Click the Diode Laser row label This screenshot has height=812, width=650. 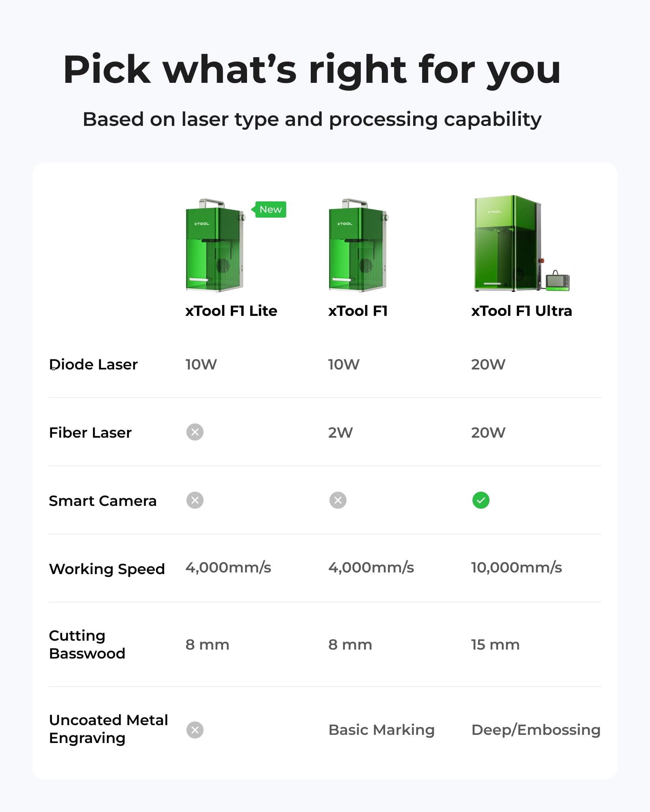(93, 365)
